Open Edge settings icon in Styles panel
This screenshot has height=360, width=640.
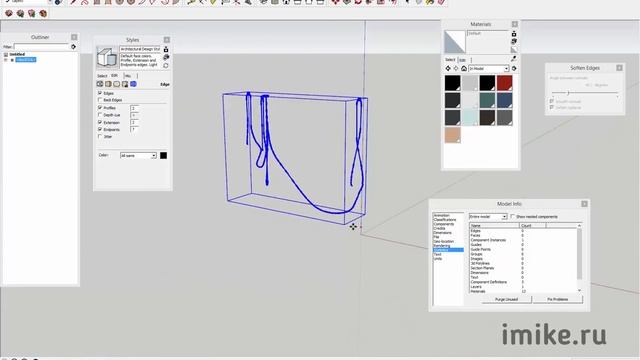(x=100, y=84)
